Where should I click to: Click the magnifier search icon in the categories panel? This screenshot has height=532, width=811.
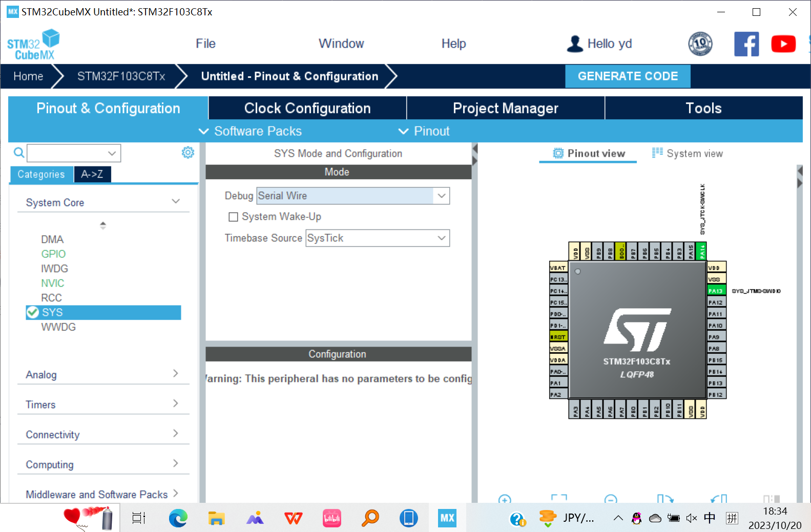19,153
